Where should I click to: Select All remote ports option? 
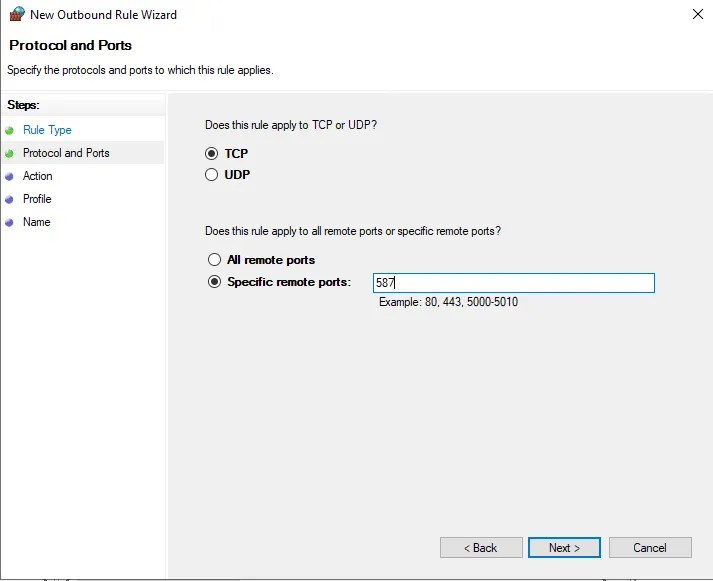[214, 260]
